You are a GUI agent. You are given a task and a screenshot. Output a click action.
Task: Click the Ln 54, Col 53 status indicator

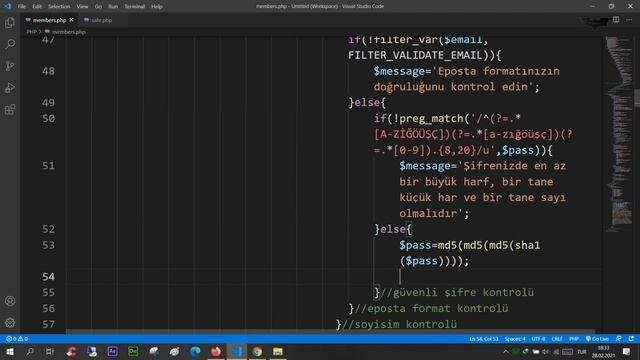(x=484, y=339)
